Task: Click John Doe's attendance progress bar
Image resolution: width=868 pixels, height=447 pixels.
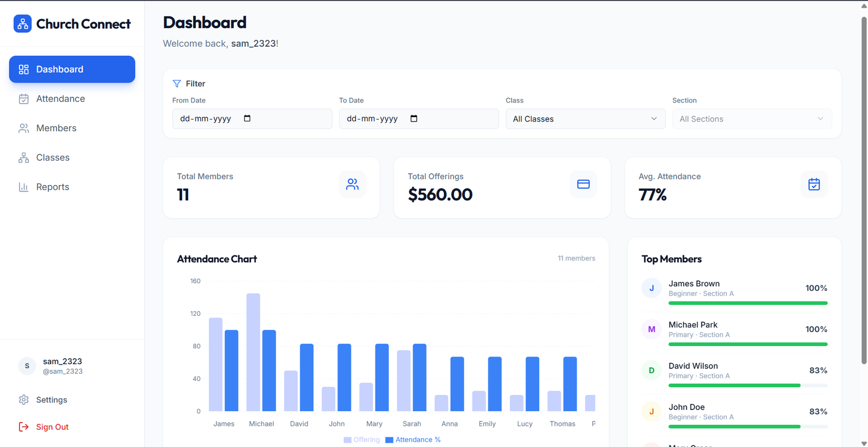Action: (748, 427)
